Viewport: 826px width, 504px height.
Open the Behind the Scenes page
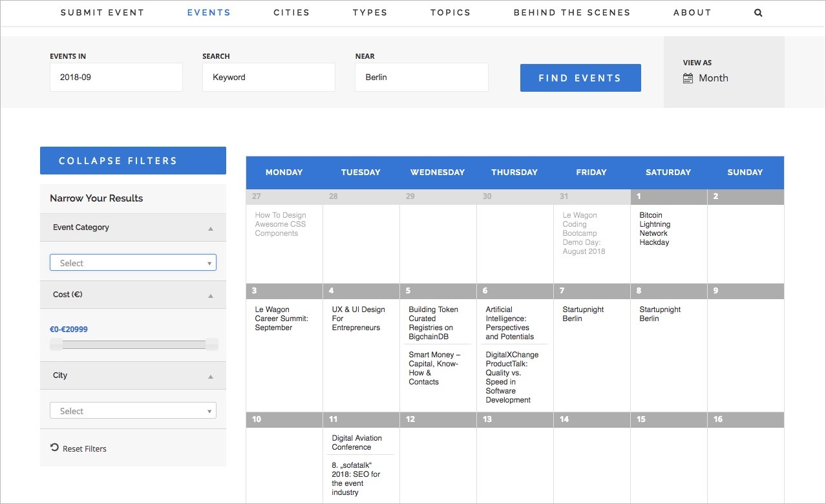[571, 13]
